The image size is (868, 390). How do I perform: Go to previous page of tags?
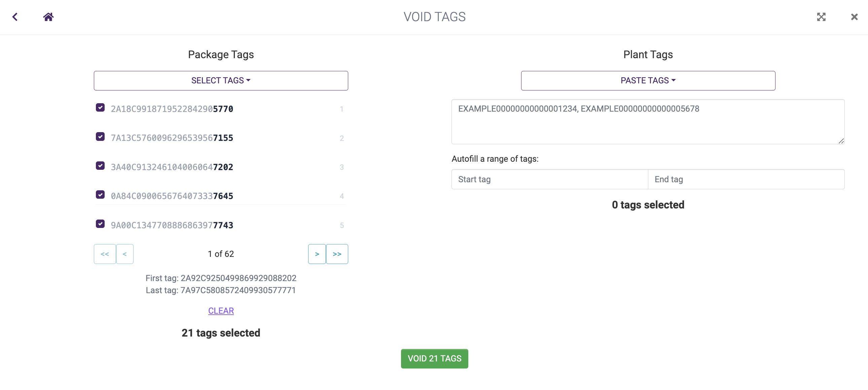(125, 254)
